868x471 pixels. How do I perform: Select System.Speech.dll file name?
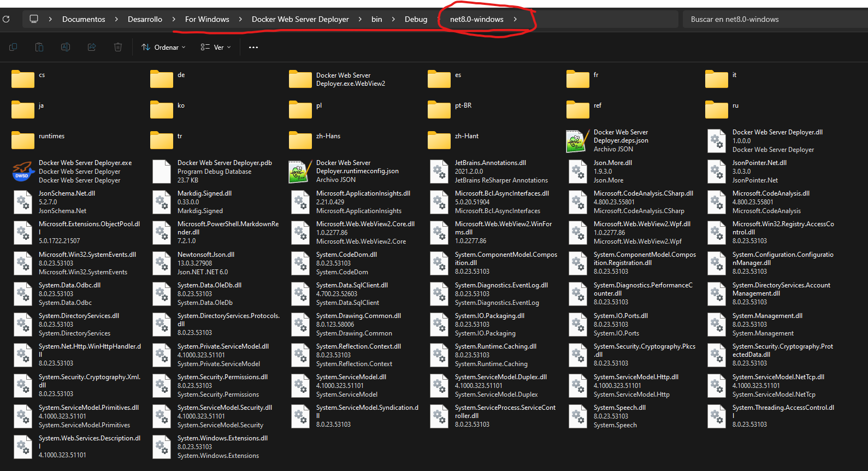619,408
